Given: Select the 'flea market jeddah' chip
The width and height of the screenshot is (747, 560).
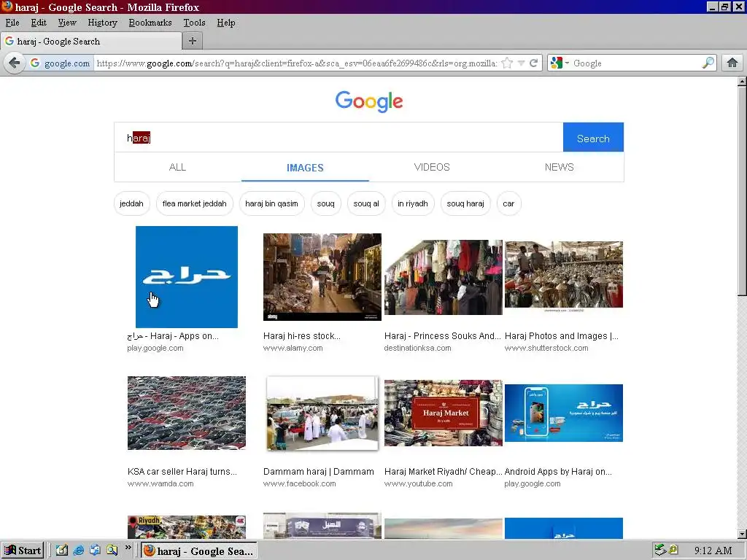Looking at the screenshot, I should [x=194, y=203].
